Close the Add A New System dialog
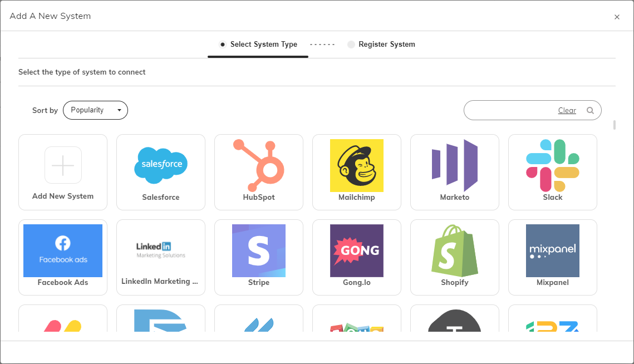Image resolution: width=634 pixels, height=364 pixels. click(x=617, y=17)
